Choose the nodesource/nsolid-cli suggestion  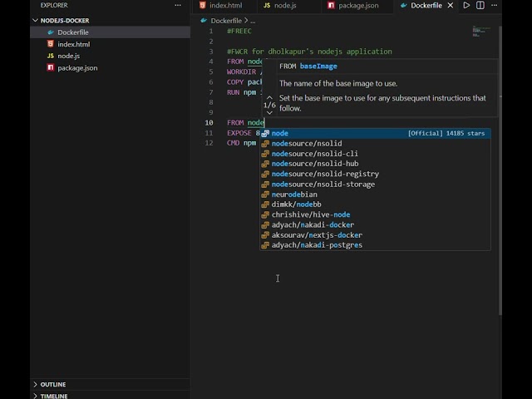[x=375, y=154]
